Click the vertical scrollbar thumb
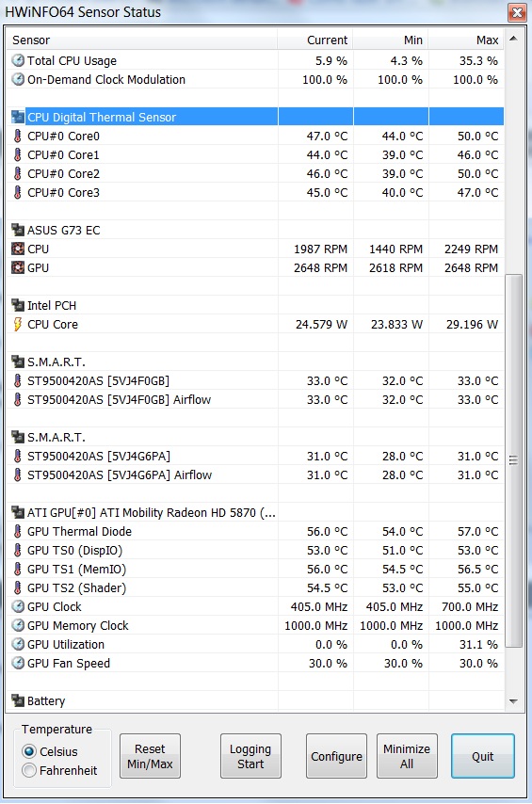This screenshot has height=804, width=532. 513,460
